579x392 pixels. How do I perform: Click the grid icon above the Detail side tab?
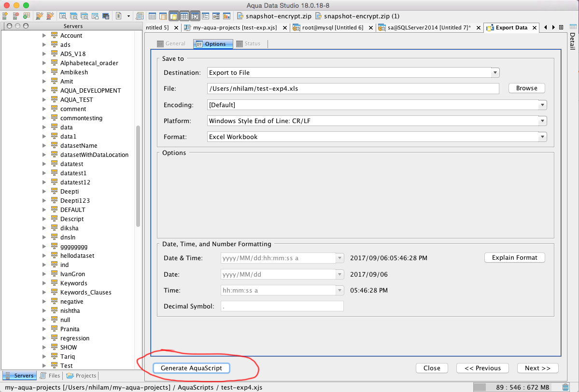point(573,27)
